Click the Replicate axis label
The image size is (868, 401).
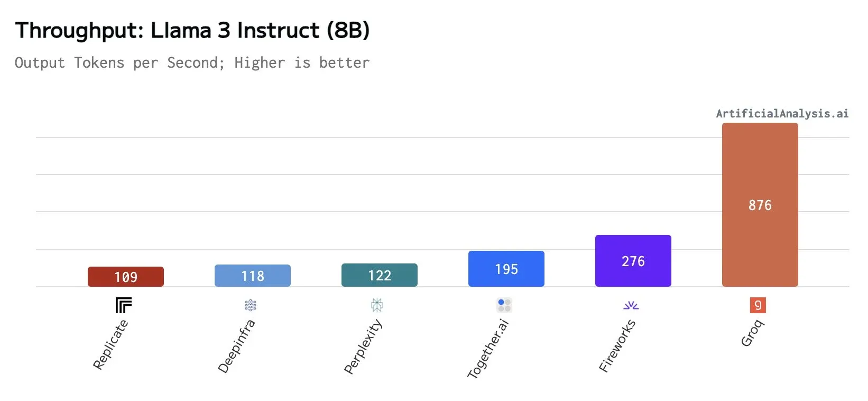pos(110,344)
